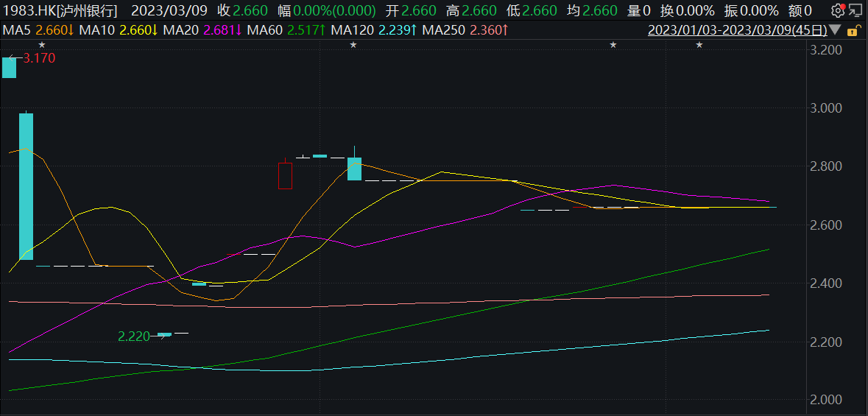
Task: Click 2.400 on price axis
Action: click(827, 283)
